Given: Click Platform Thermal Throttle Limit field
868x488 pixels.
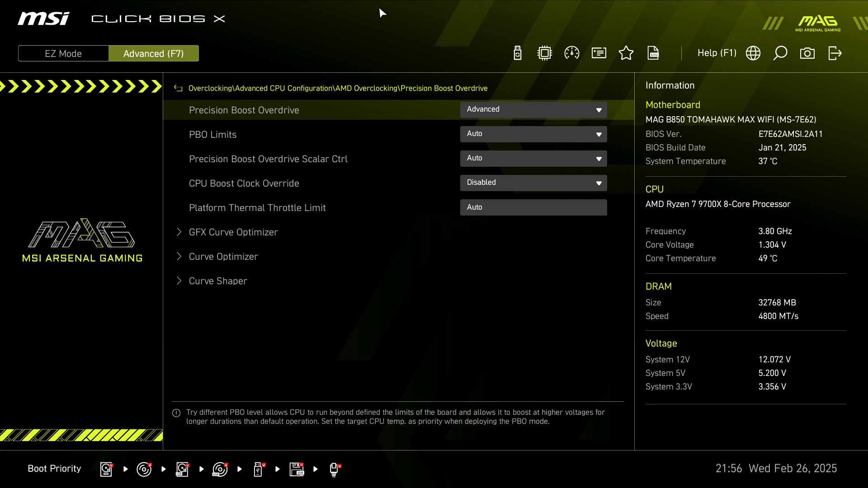Looking at the screenshot, I should (x=533, y=207).
